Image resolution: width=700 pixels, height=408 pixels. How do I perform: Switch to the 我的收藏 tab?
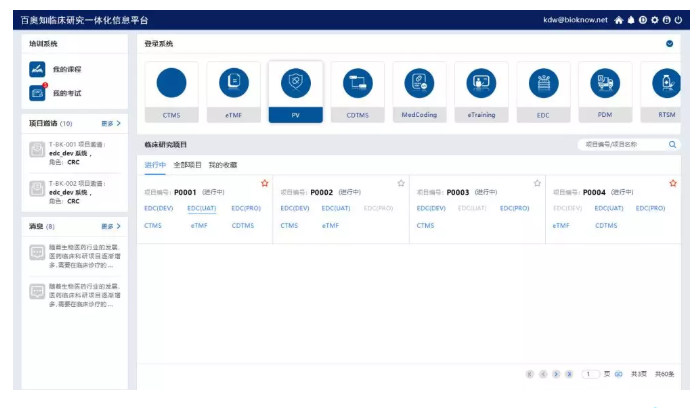click(x=223, y=164)
